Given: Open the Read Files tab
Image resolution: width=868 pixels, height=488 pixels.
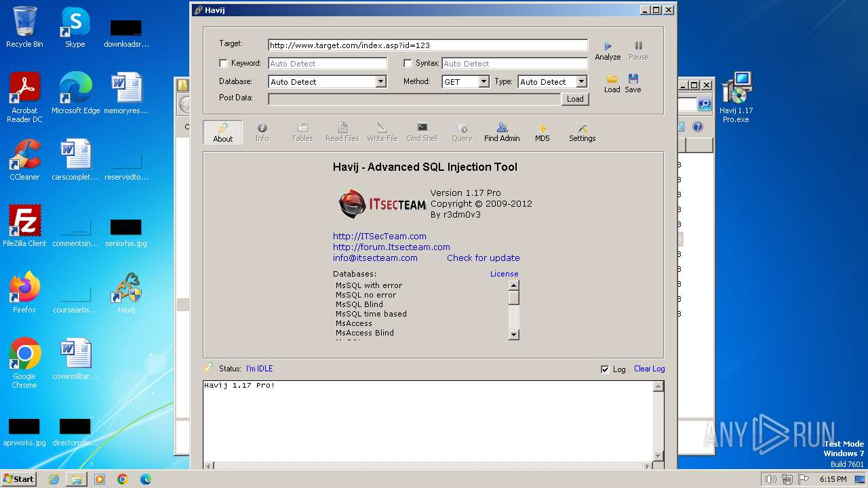Looking at the screenshot, I should point(342,132).
